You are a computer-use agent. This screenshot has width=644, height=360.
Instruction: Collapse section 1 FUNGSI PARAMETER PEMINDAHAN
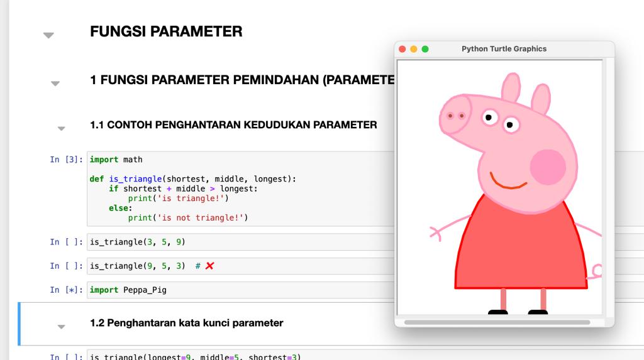pyautogui.click(x=55, y=84)
